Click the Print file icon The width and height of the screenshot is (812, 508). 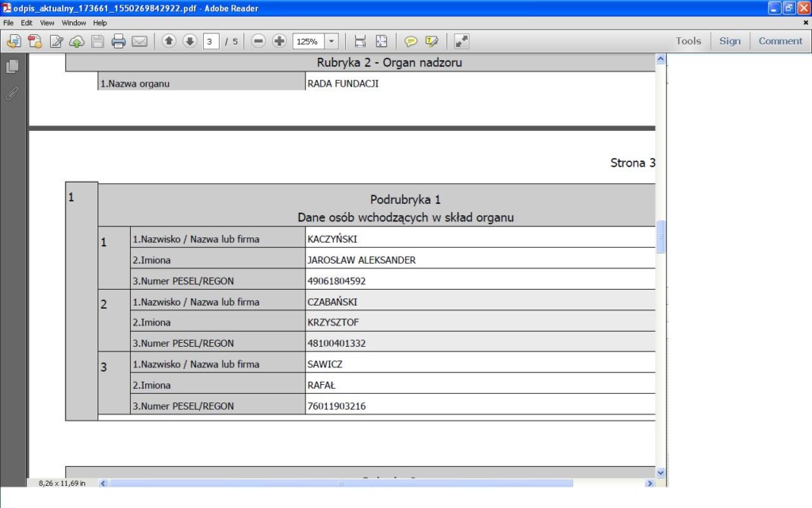tap(118, 41)
